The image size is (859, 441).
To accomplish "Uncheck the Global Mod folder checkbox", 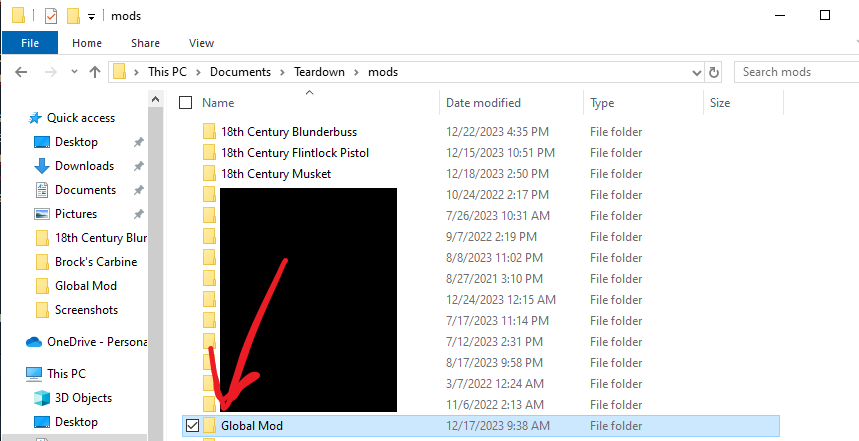I will (x=192, y=425).
